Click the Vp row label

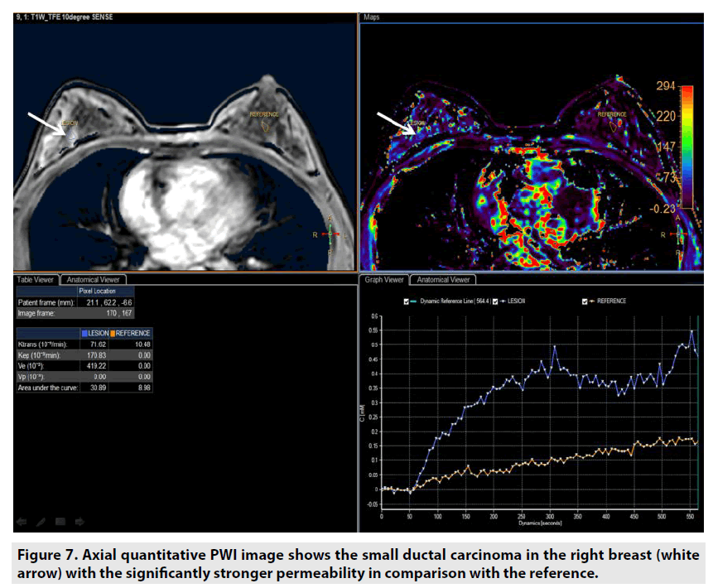point(31,377)
